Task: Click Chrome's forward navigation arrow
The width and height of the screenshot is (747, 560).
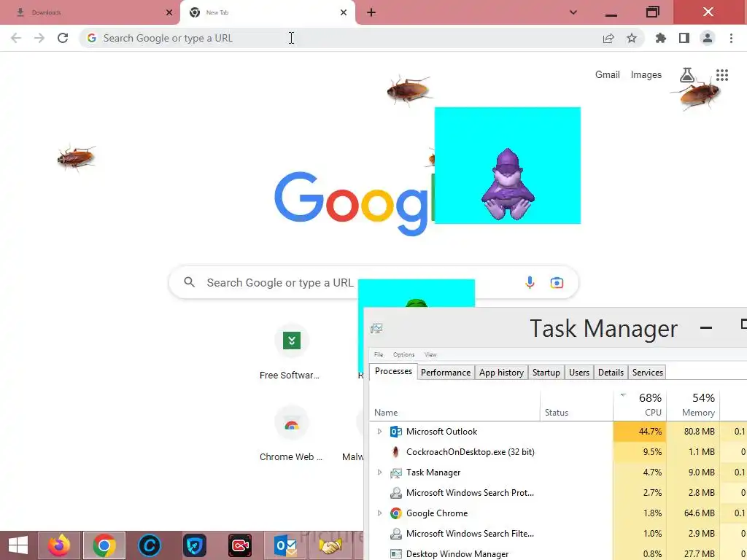Action: pos(39,38)
